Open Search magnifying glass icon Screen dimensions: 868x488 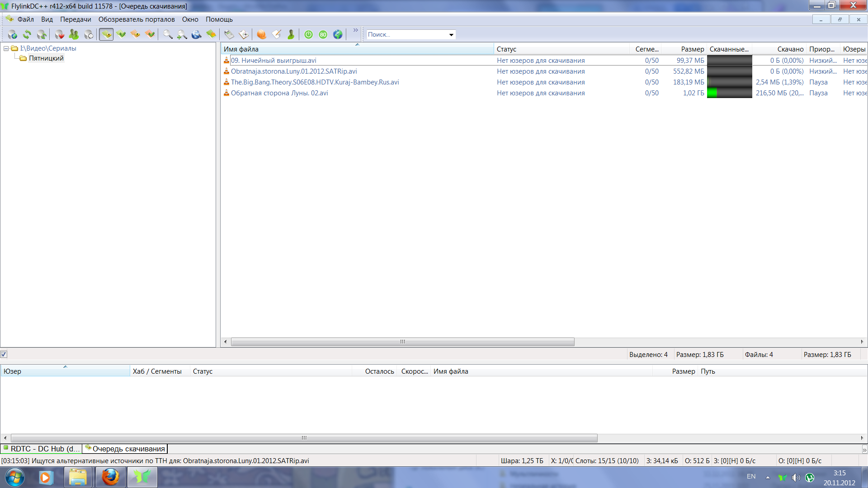pyautogui.click(x=168, y=34)
